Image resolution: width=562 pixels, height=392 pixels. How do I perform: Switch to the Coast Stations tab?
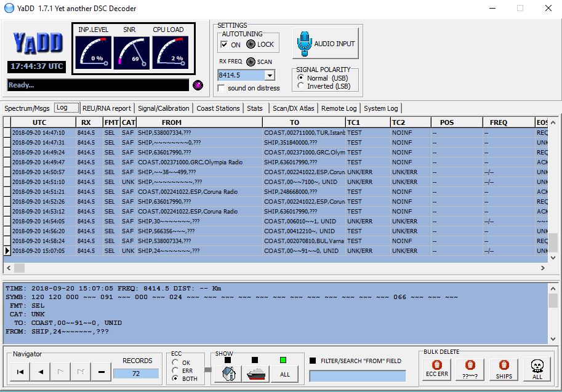pos(218,108)
